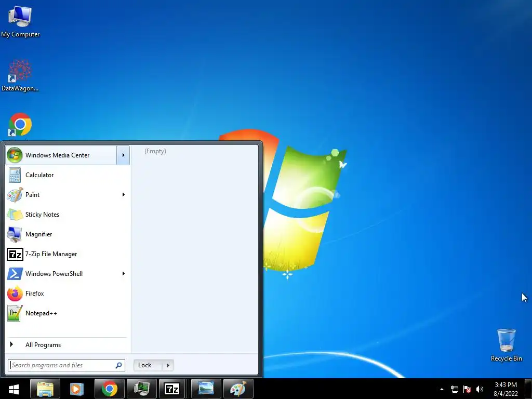
Task: Click the Start button on the taskbar
Action: [x=14, y=389]
